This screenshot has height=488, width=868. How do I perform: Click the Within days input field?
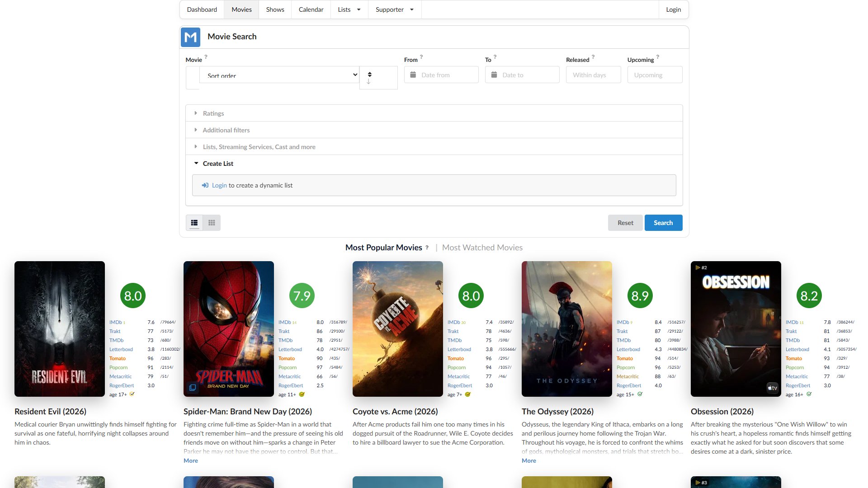593,75
